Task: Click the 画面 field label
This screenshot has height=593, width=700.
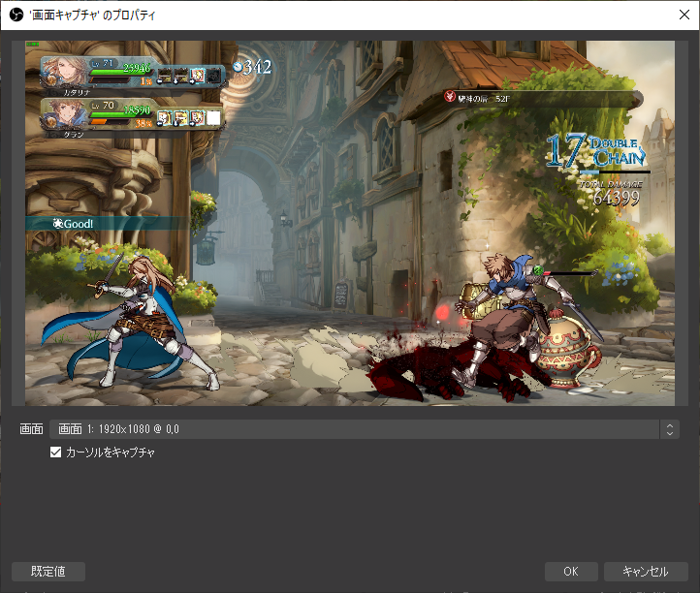Action: point(31,429)
